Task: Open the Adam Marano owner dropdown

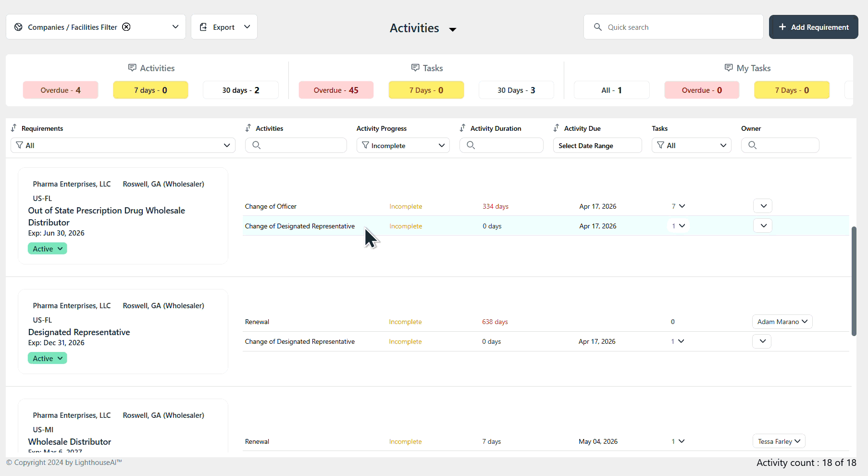Action: (782, 322)
